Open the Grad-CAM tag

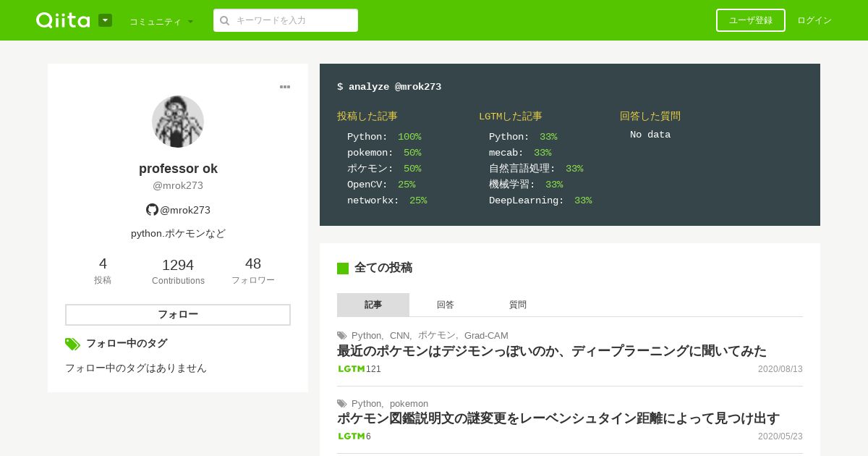486,336
